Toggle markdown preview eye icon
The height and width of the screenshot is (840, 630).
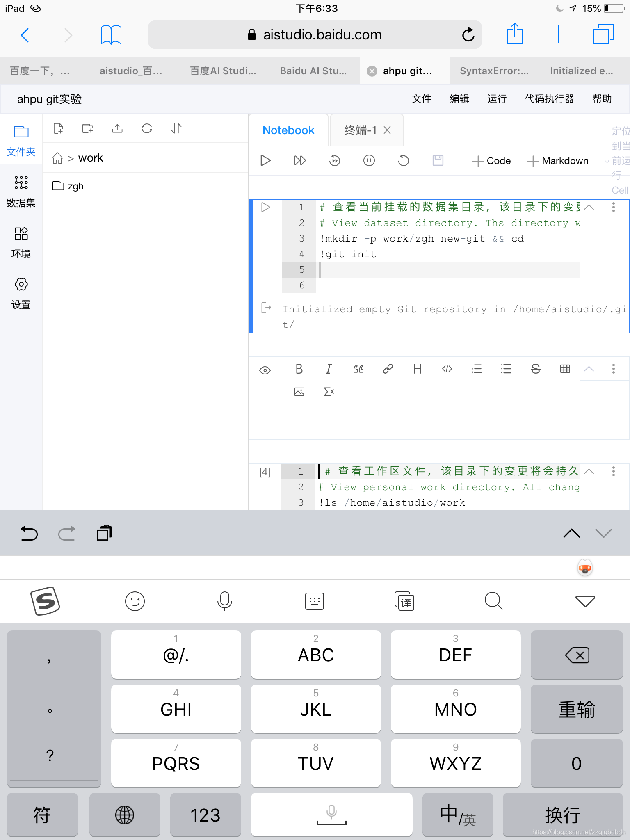point(265,370)
